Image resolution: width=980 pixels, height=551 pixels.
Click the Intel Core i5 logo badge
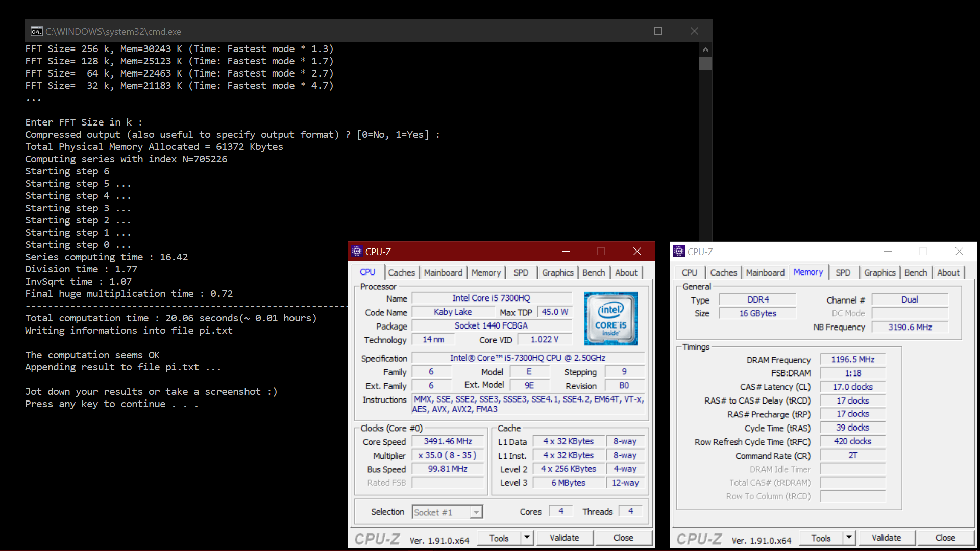610,318
